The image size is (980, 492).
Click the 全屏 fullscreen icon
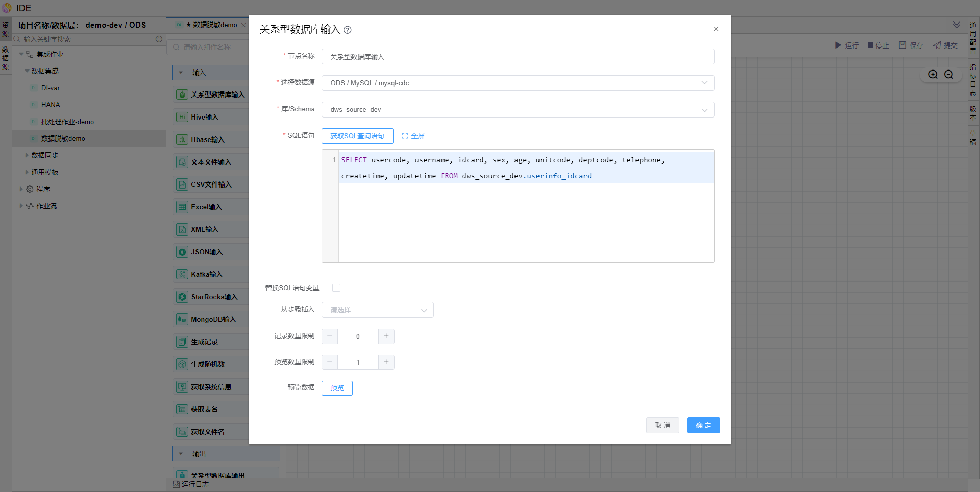click(x=405, y=136)
